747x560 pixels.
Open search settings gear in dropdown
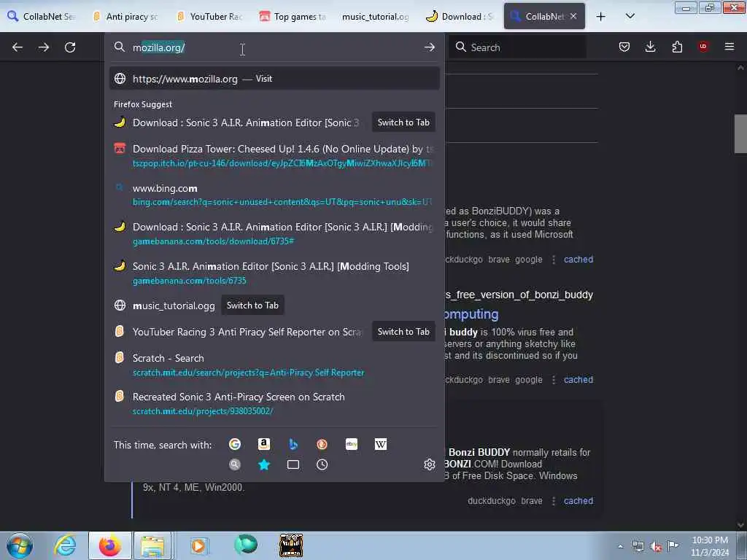[429, 464]
